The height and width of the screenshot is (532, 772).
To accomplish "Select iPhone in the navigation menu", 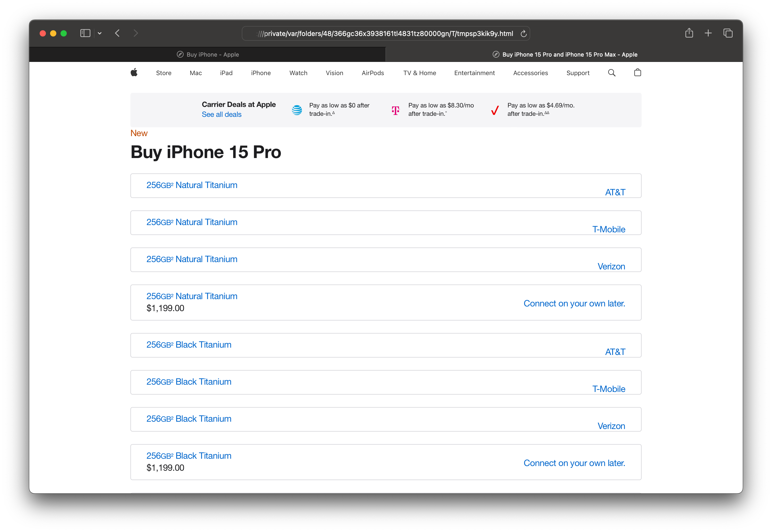I will (261, 73).
